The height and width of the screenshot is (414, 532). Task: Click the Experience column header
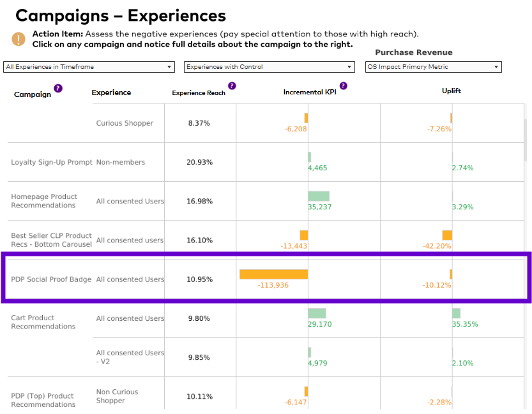click(111, 92)
